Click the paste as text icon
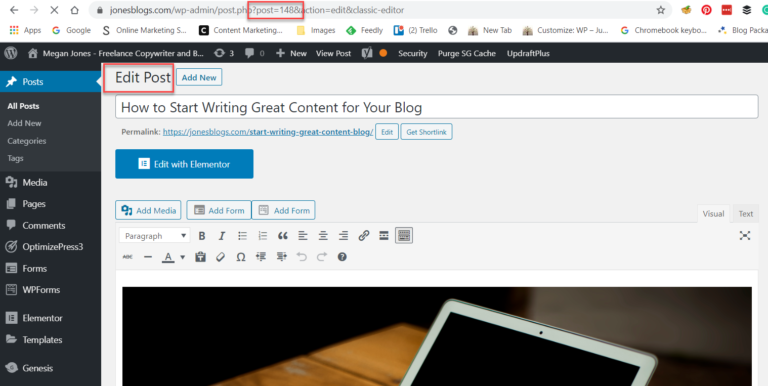 200,257
